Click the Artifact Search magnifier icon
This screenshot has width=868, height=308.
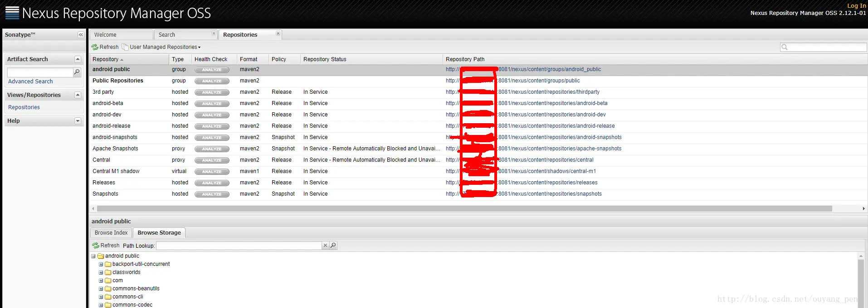pyautogui.click(x=77, y=72)
